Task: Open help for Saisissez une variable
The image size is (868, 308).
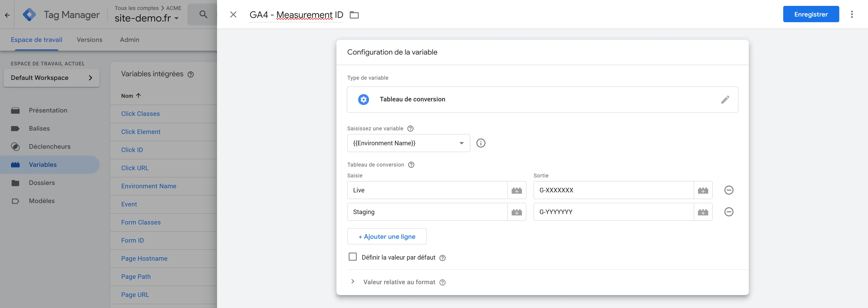Action: pos(410,129)
